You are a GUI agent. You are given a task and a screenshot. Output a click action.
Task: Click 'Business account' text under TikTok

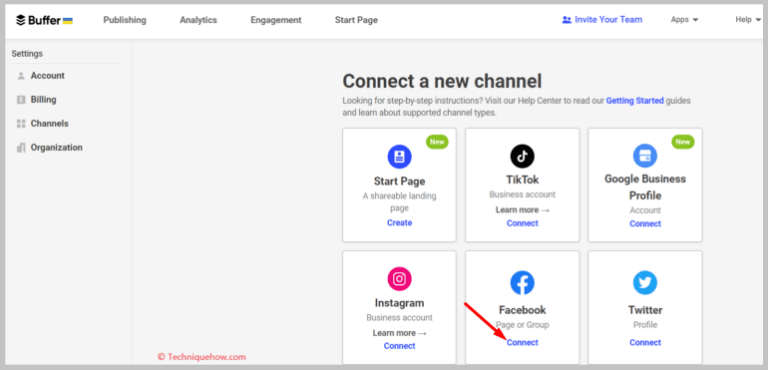pos(523,195)
